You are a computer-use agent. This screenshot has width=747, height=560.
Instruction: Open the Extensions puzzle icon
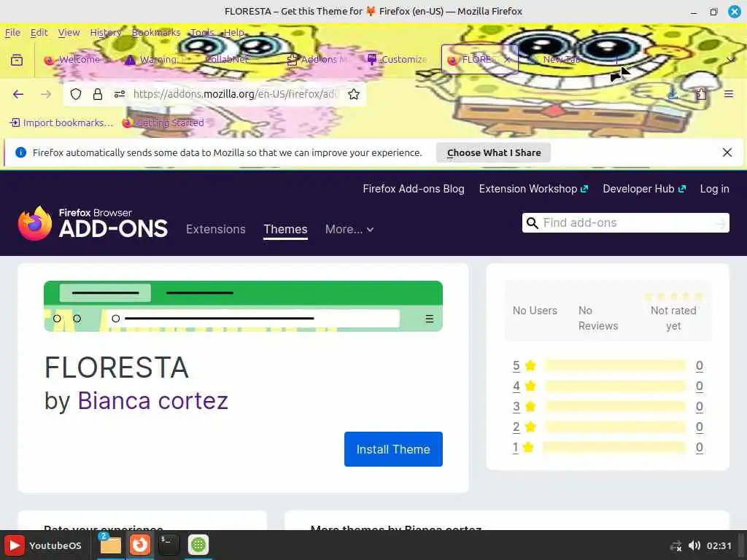(x=701, y=94)
